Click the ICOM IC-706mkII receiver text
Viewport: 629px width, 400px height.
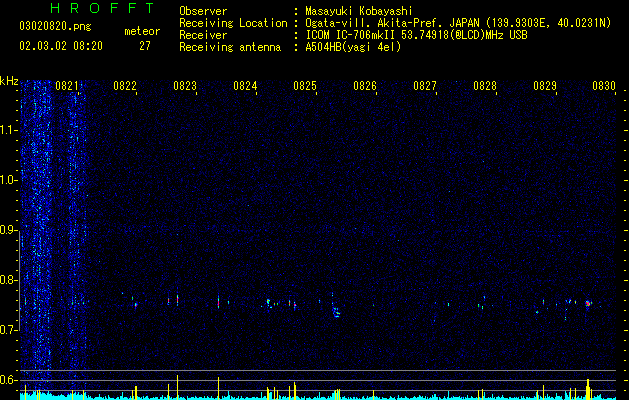(x=416, y=35)
